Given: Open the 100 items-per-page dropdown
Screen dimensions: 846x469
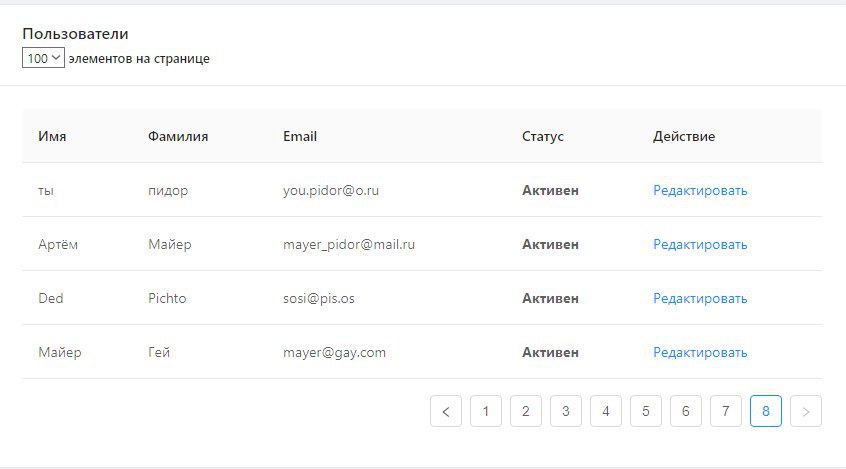Looking at the screenshot, I should click(x=43, y=58).
